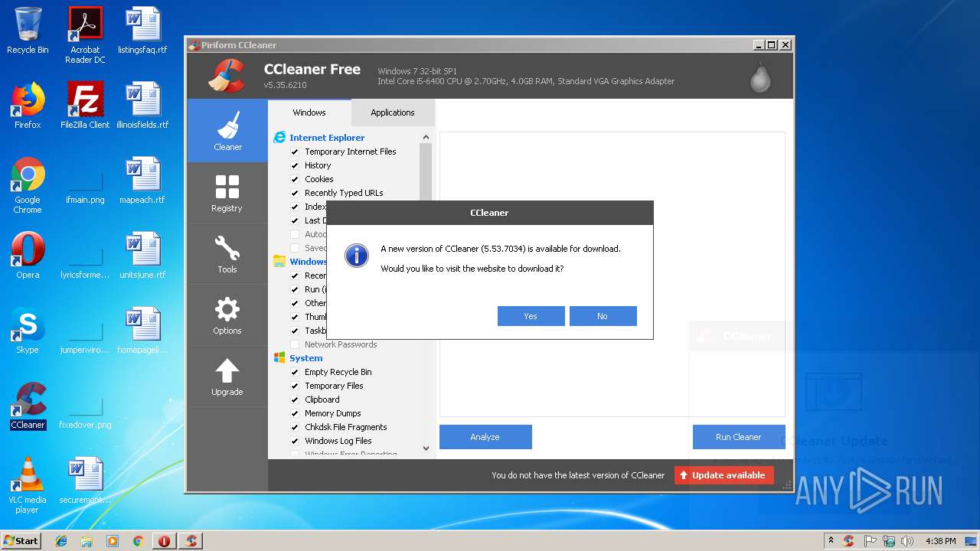The image size is (980, 551).
Task: Click the Internet Explorer category icon
Action: tap(279, 138)
